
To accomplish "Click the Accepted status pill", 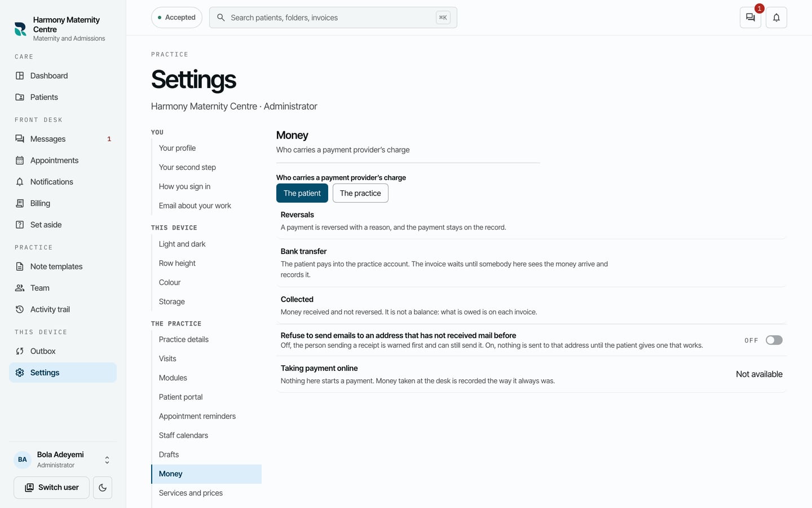I will click(x=176, y=17).
